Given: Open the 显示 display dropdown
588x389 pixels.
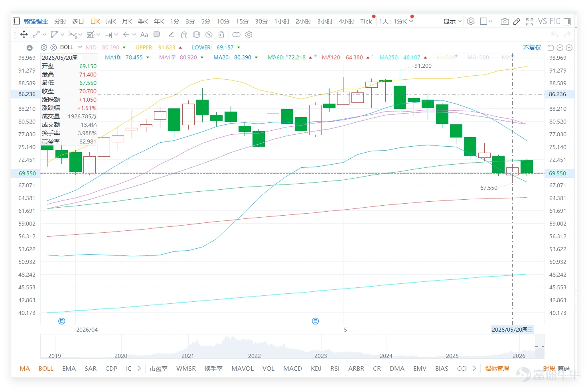Looking at the screenshot, I should coord(453,21).
